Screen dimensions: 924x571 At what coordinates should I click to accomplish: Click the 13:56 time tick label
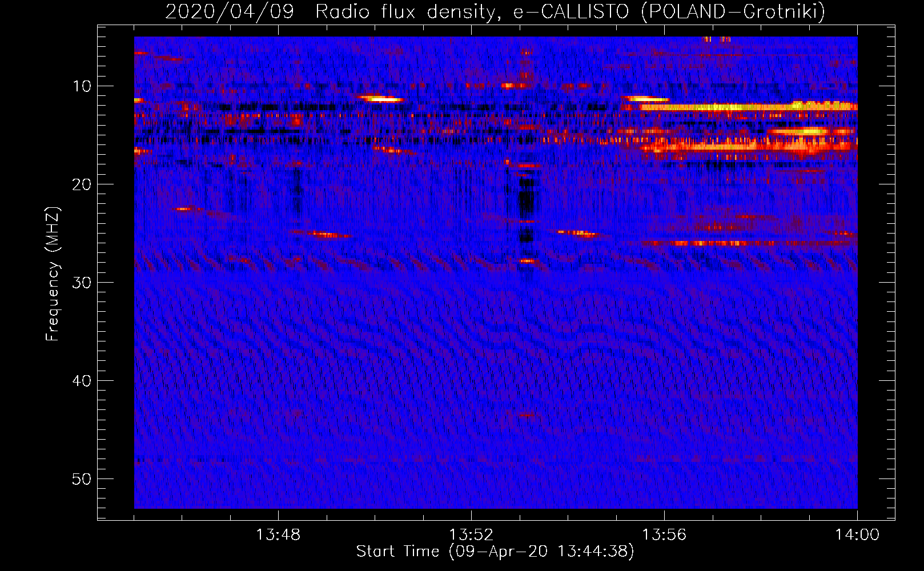click(664, 535)
